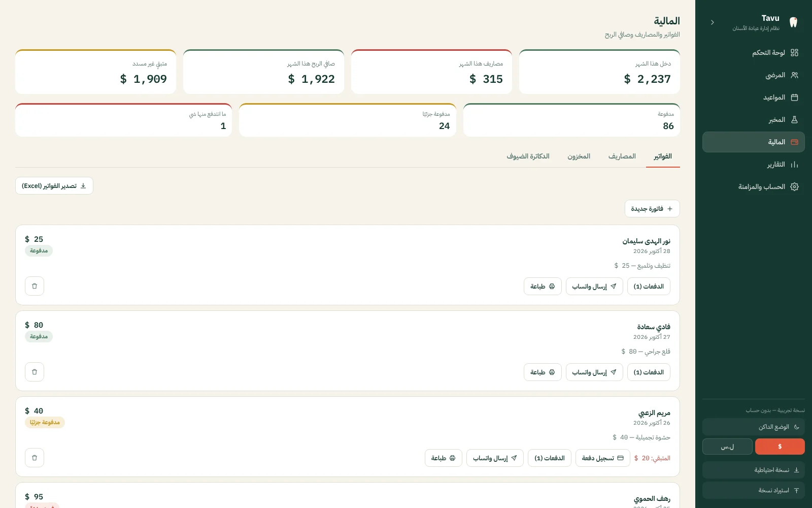
Task: Expand الدفعات (1) for مريم الزعبي
Action: pos(550,458)
